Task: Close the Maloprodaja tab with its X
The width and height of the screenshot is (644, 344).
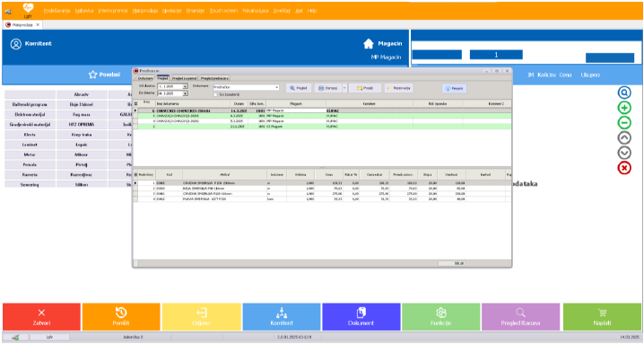Action: point(38,24)
